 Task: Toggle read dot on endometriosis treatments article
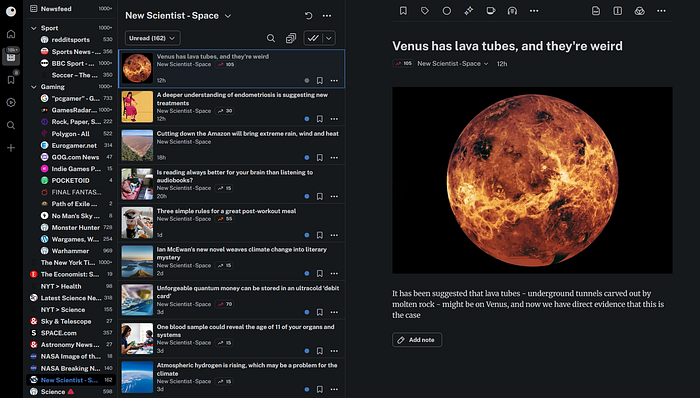[x=307, y=119]
